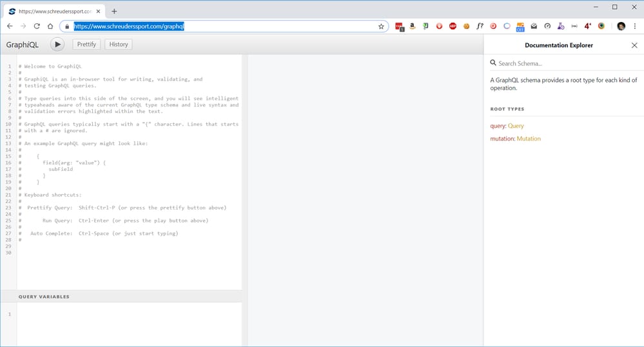Toggle the orange extension marked OFF

pyautogui.click(x=520, y=27)
